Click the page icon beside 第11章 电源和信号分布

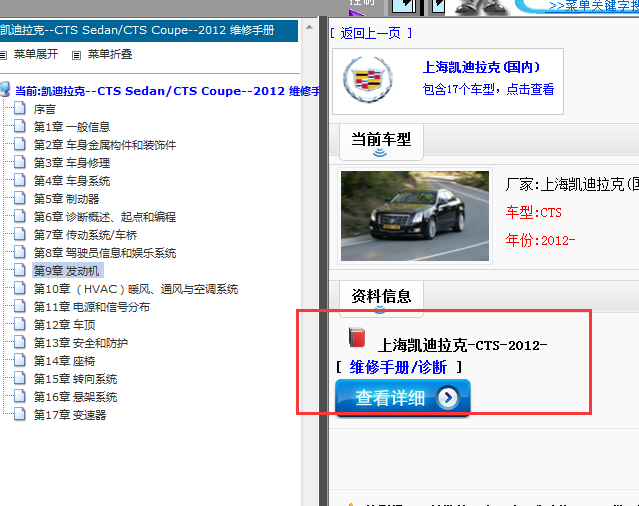coord(20,306)
